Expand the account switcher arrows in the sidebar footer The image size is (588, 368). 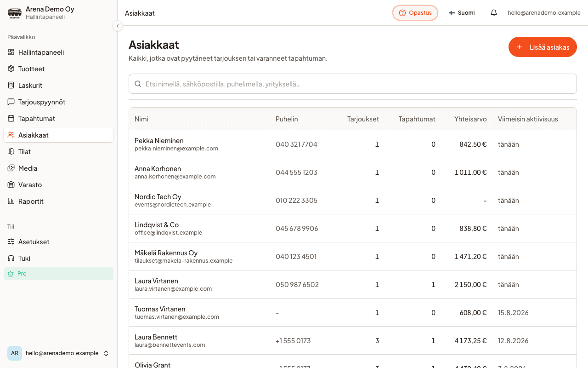coord(106,353)
